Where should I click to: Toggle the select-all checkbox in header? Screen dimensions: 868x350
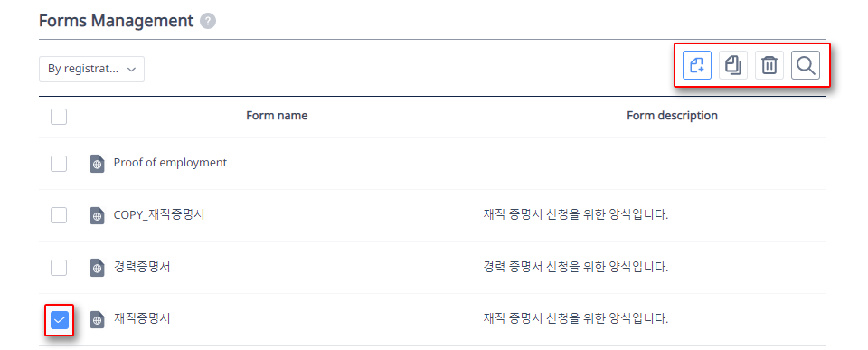point(59,117)
